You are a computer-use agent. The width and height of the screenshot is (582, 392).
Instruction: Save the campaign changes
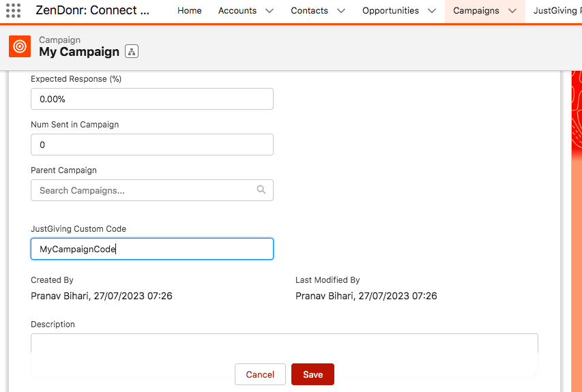(312, 374)
